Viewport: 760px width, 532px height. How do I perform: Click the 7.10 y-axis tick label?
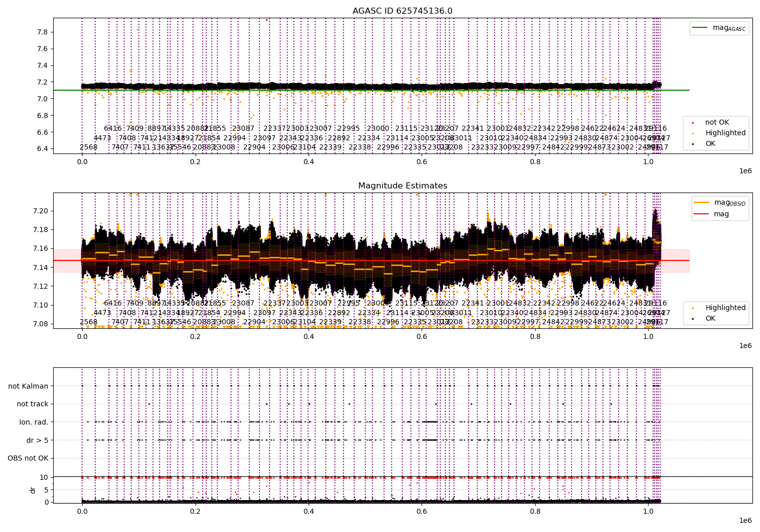tap(41, 305)
